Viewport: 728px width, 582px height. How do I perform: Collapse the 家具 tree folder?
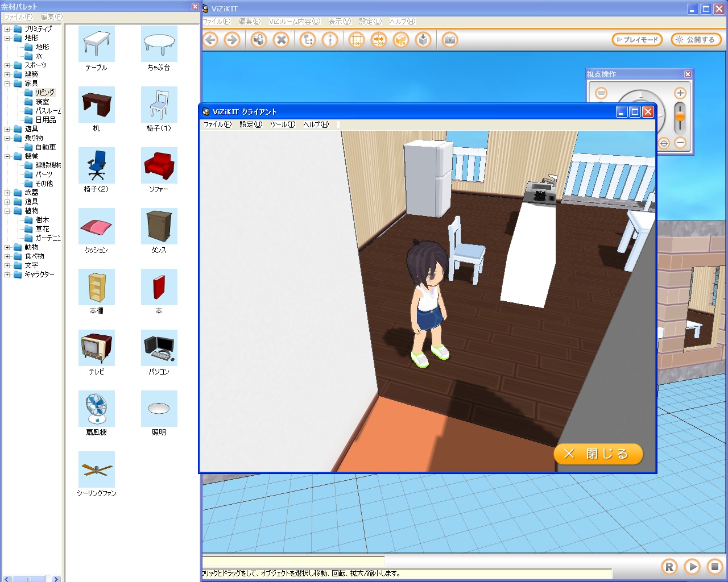7,84
